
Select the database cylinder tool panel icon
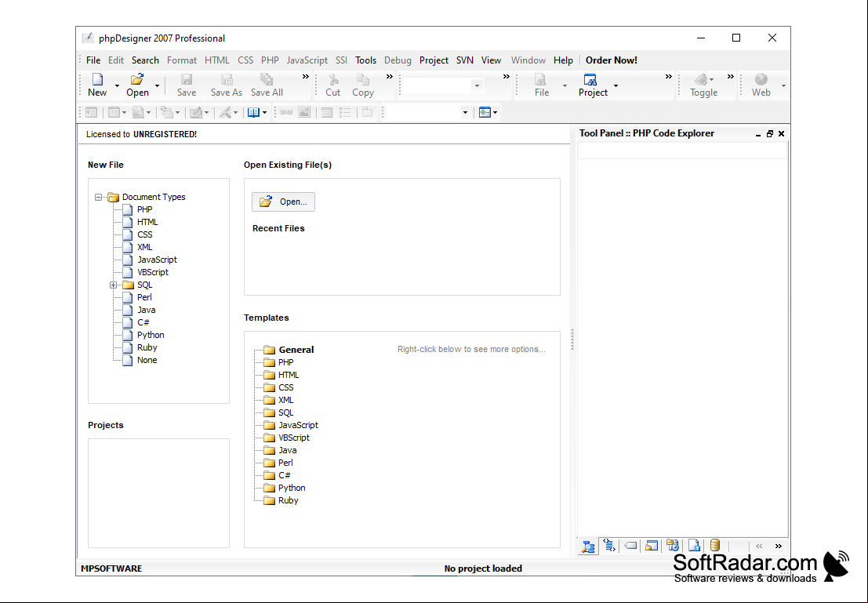coord(715,546)
